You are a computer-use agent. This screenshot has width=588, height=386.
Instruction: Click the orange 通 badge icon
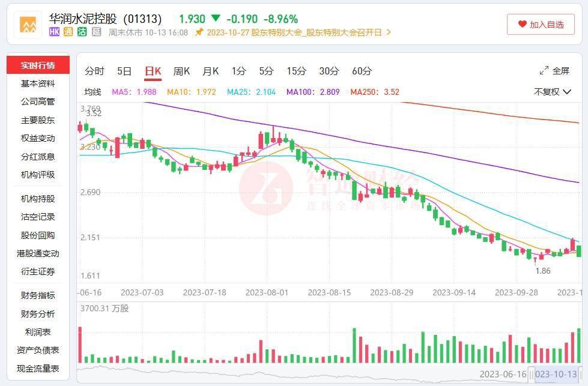tap(68, 32)
